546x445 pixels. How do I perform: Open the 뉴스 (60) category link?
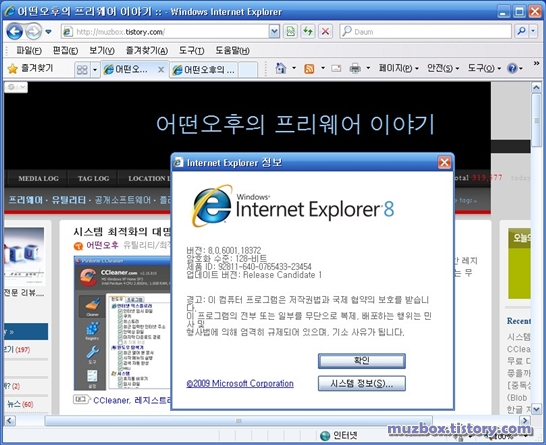pyautogui.click(x=20, y=404)
